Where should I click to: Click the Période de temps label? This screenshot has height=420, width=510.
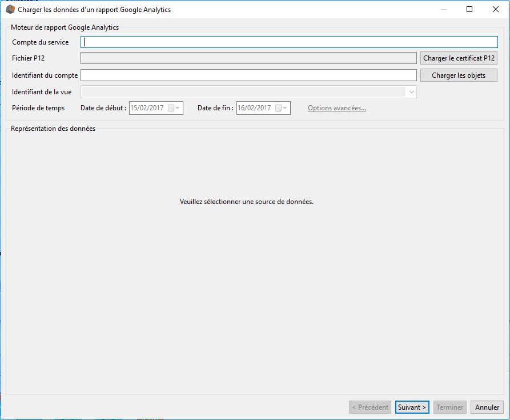click(x=38, y=108)
